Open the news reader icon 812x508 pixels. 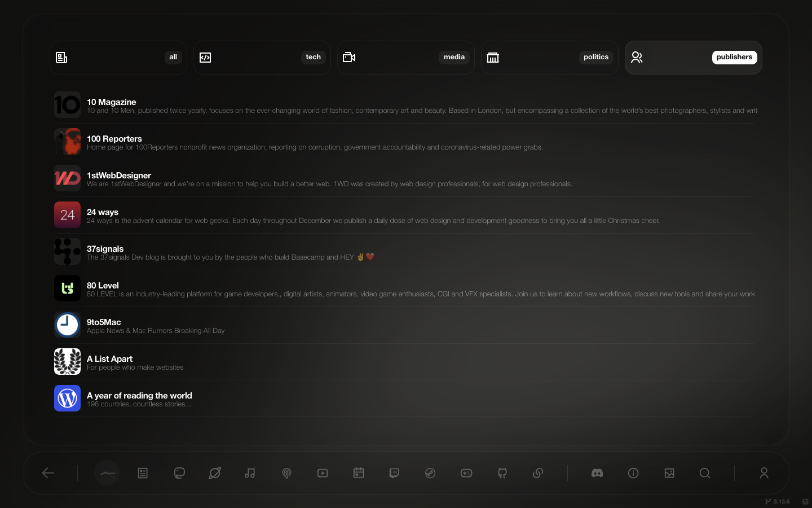click(143, 473)
